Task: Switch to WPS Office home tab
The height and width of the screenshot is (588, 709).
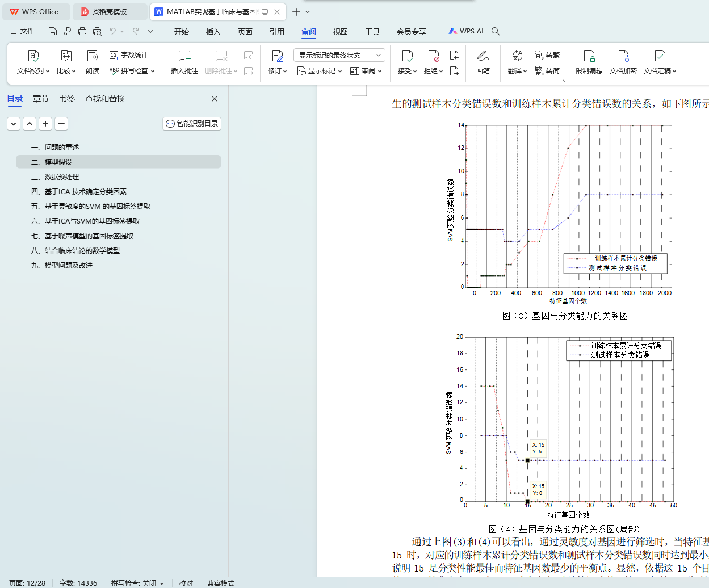Action: 35,11
